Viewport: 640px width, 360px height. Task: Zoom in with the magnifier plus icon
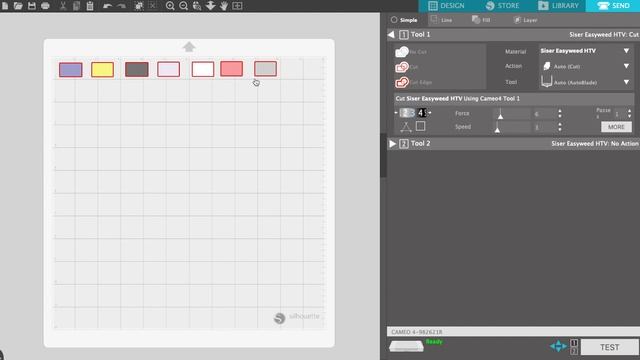(170, 6)
